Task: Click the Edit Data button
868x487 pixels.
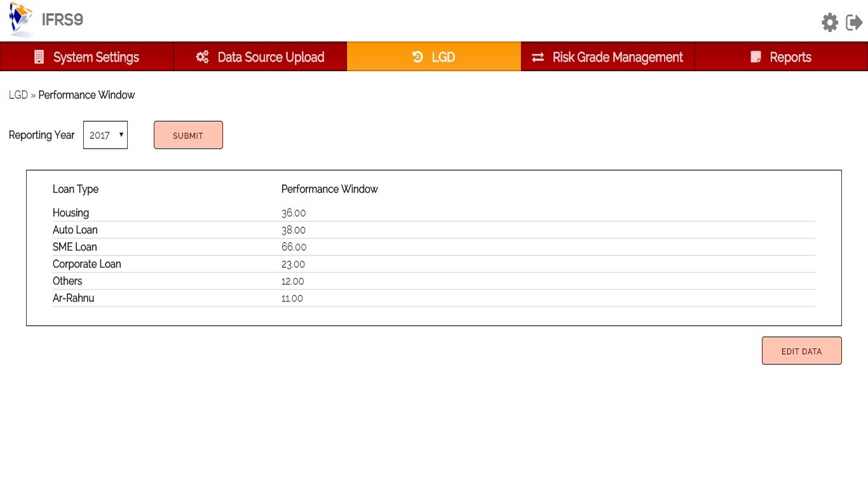Action: (x=801, y=351)
